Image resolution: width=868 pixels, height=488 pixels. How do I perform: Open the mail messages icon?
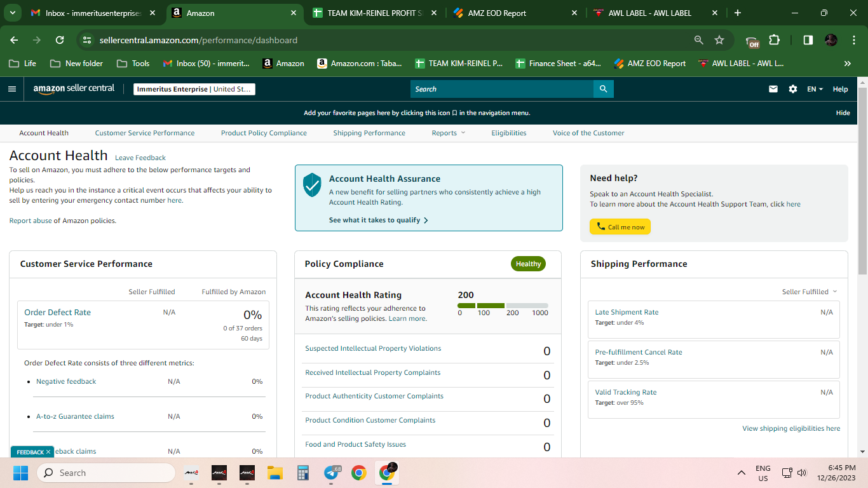[x=773, y=89]
